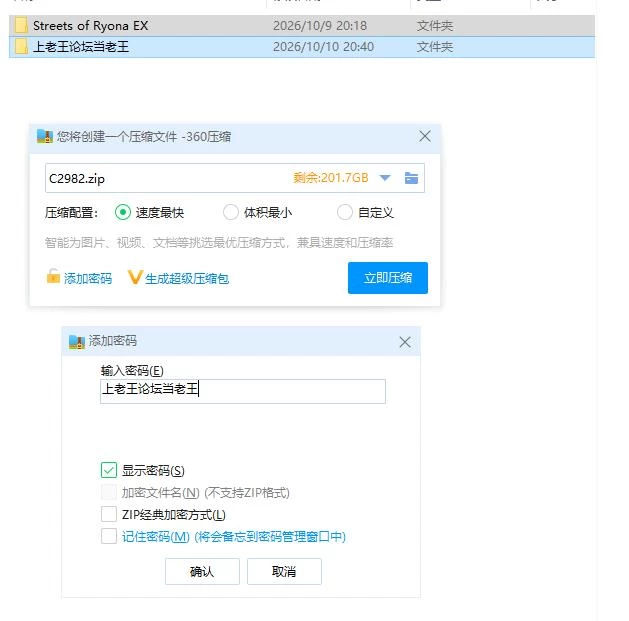The width and height of the screenshot is (629, 621).
Task: Click 文件夹 type in Streets of Ryona EX row
Action: tap(435, 26)
